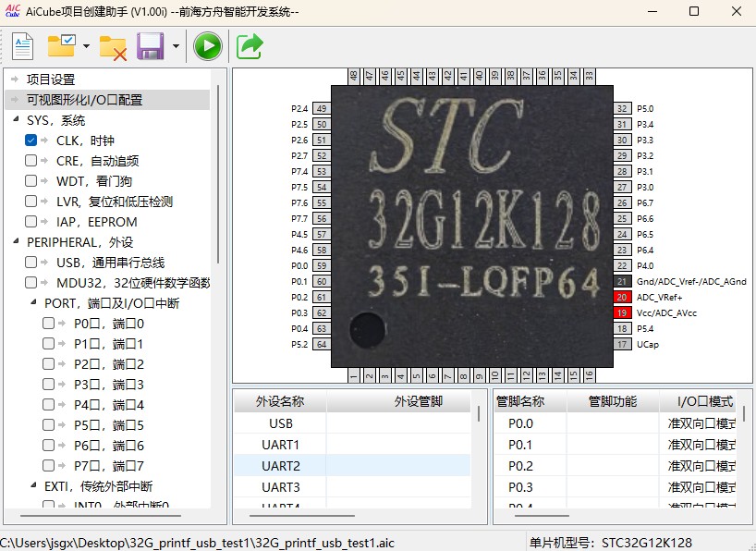Enable LVR 复位和低压检测 checkbox
The width and height of the screenshot is (756, 551).
point(30,202)
